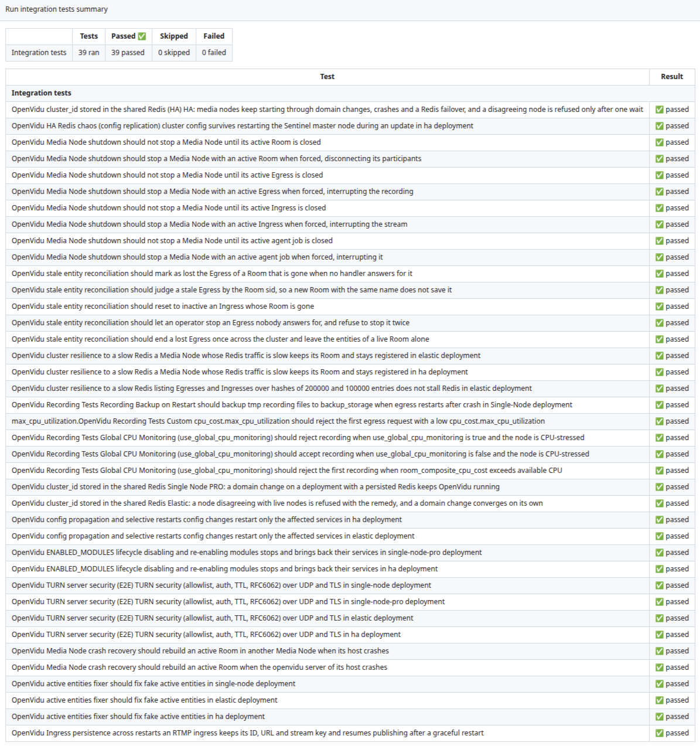Click green check for 200000 hashes Redis listing row

660,389
